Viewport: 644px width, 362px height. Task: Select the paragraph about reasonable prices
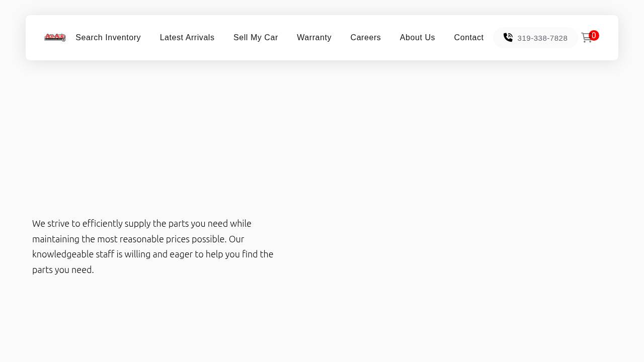[152, 246]
